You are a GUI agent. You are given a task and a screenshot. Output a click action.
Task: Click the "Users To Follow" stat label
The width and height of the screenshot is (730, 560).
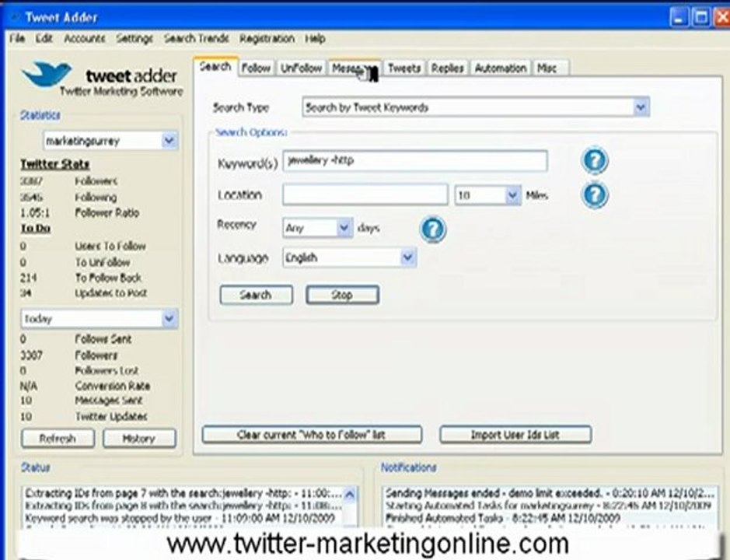click(110, 246)
